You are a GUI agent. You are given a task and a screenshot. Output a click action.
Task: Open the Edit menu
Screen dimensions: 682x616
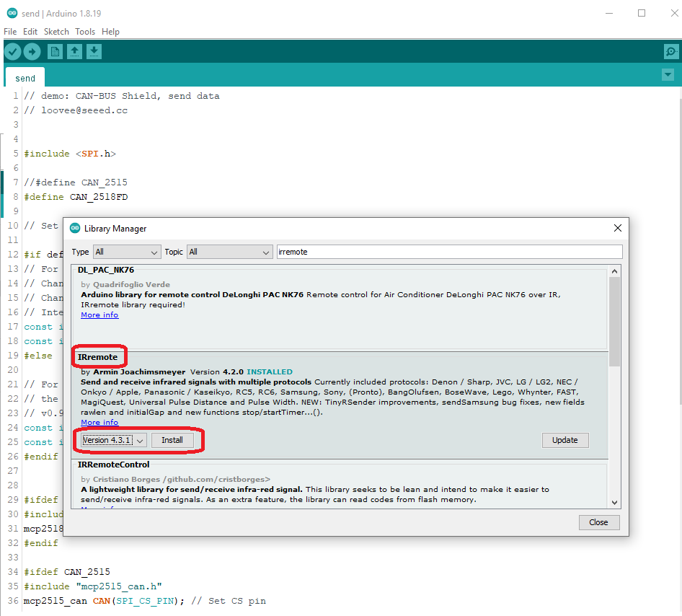30,32
